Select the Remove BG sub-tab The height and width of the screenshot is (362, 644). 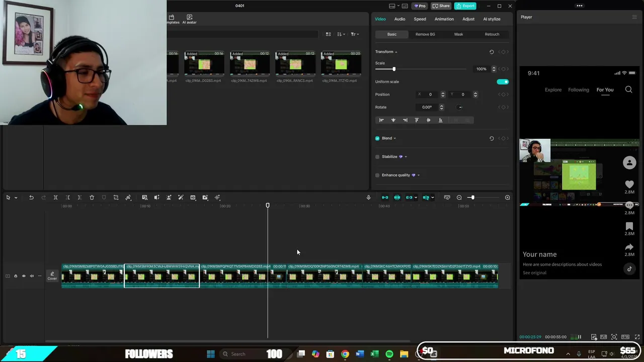tap(425, 34)
